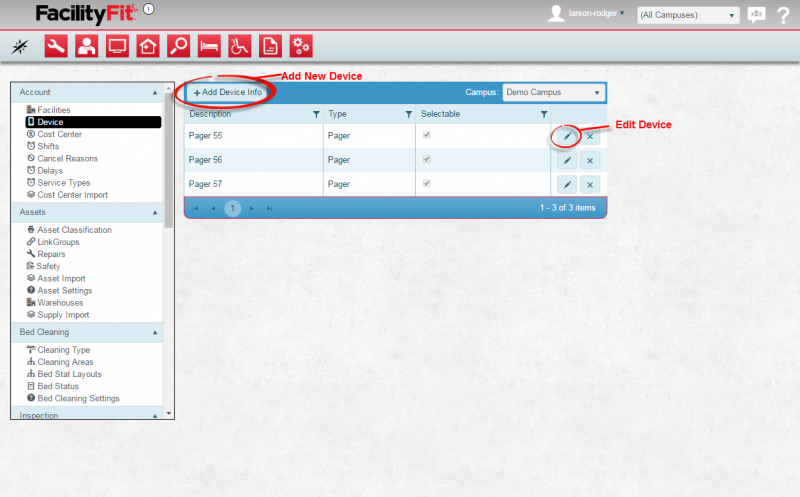This screenshot has width=800, height=497.
Task: Collapse the Assets section
Action: (155, 212)
